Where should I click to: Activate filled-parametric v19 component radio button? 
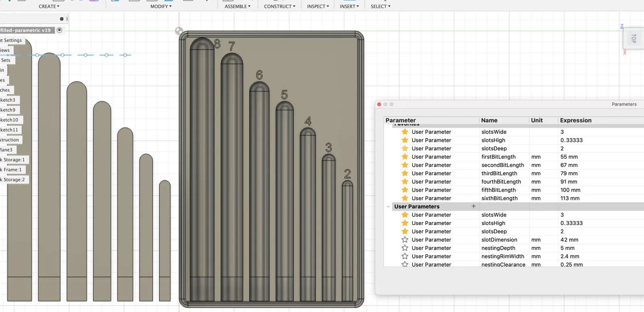click(x=60, y=30)
